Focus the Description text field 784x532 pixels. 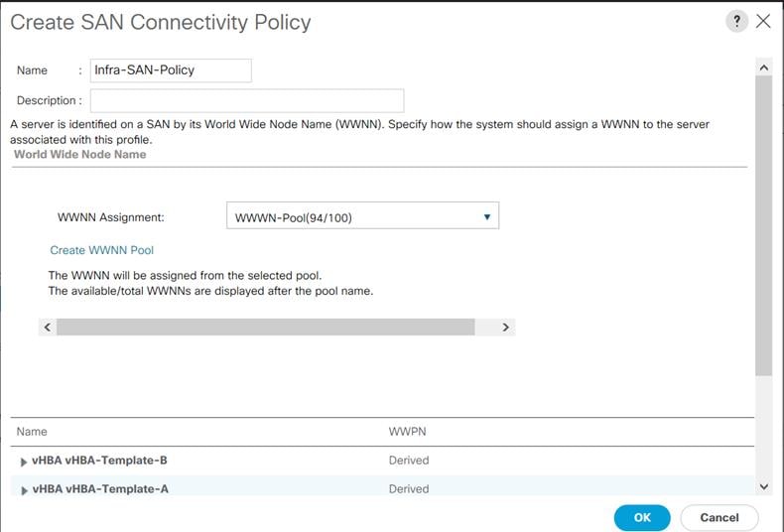(246, 100)
